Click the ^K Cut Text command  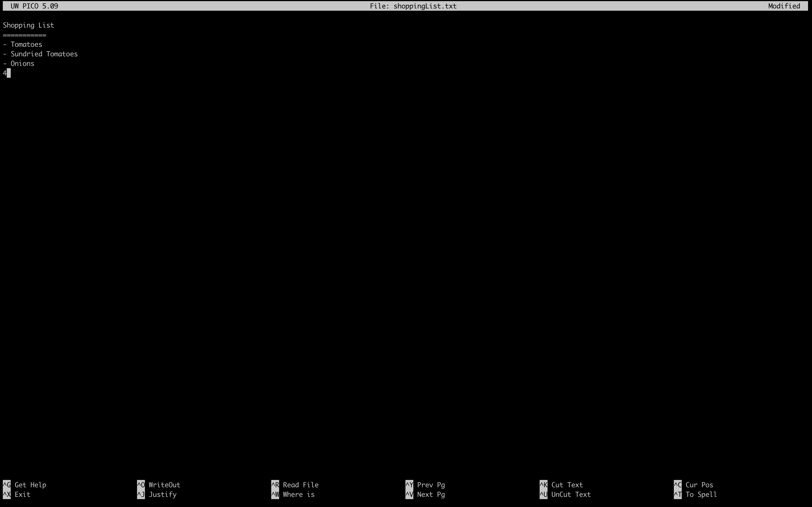coord(561,485)
